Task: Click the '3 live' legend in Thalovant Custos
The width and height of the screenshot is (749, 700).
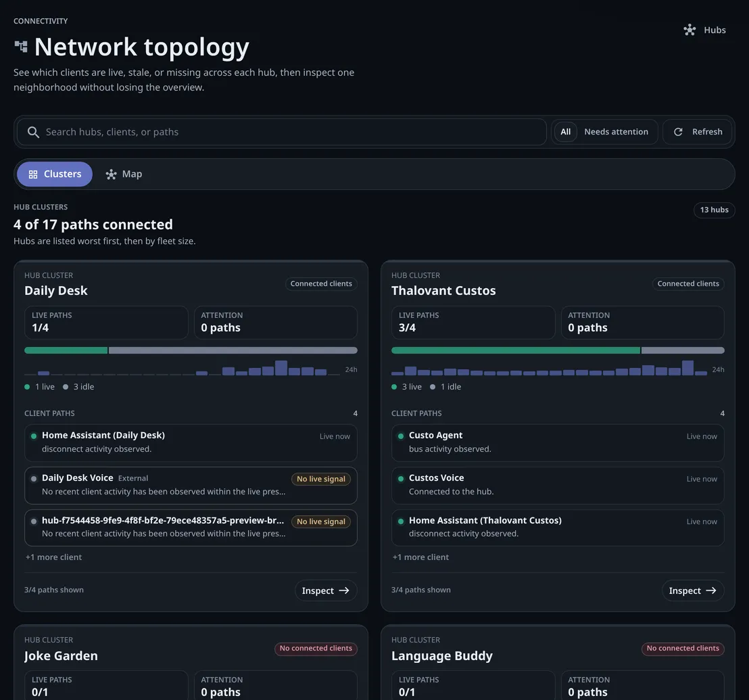Action: (x=406, y=387)
